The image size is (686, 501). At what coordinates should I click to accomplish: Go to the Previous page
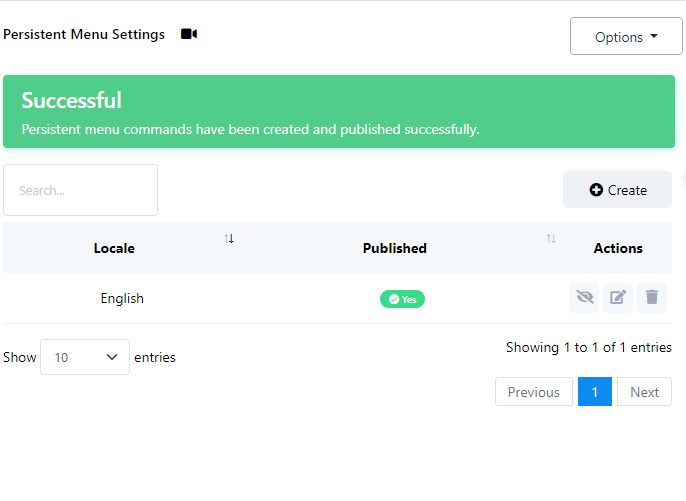tap(533, 392)
